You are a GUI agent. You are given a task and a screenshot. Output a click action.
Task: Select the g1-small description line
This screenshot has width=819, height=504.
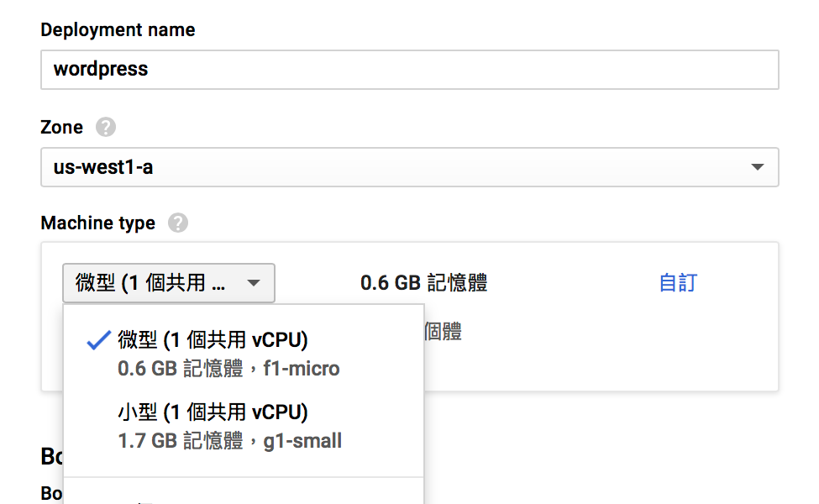pos(230,441)
